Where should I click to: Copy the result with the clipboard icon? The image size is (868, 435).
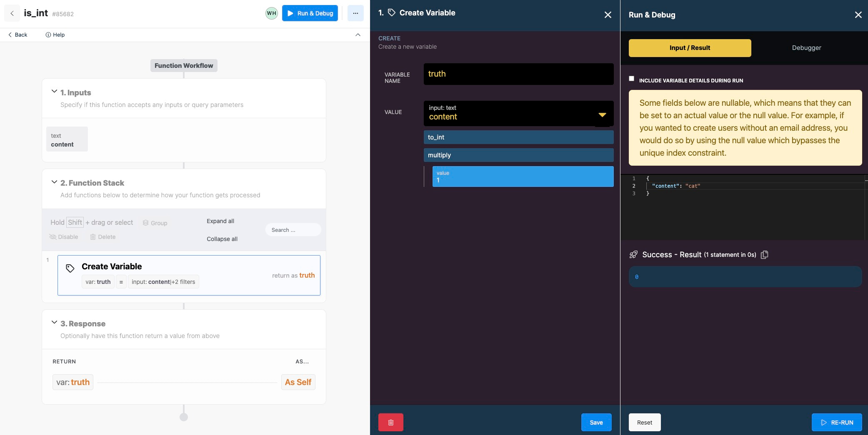coord(764,255)
